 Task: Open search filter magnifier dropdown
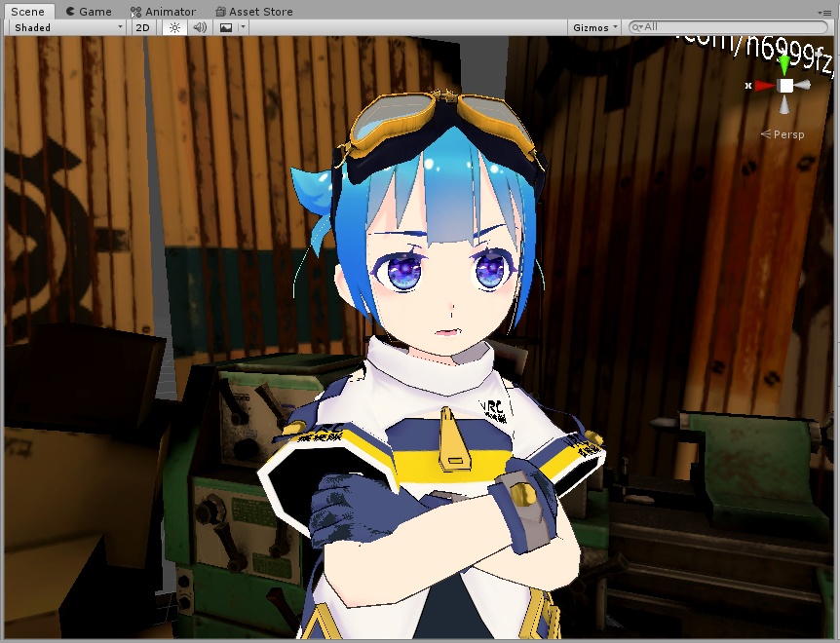click(x=636, y=27)
